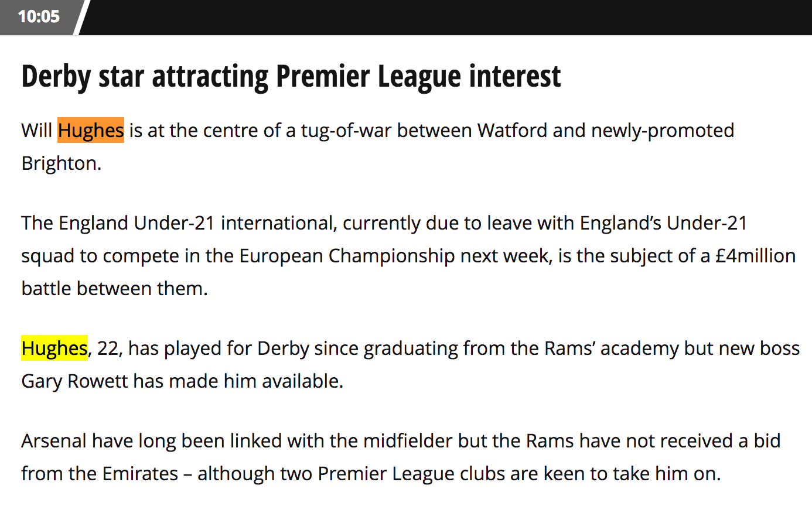This screenshot has height=506, width=812.
Task: Click the word 'Will' before Hughes
Action: coord(37,130)
